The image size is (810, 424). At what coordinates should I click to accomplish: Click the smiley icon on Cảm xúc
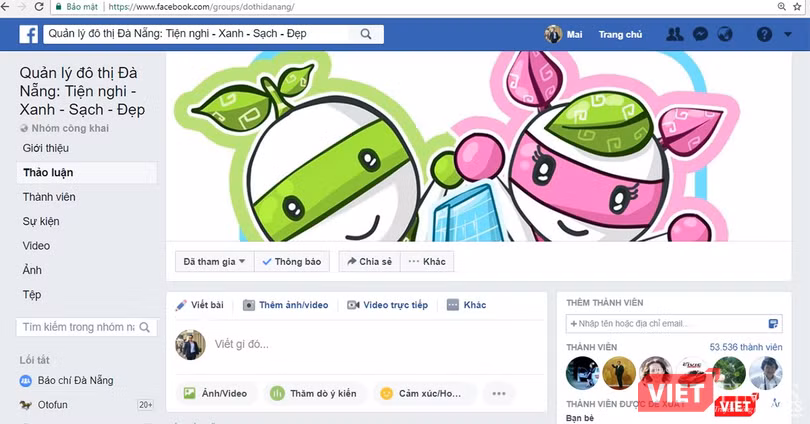(x=386, y=394)
